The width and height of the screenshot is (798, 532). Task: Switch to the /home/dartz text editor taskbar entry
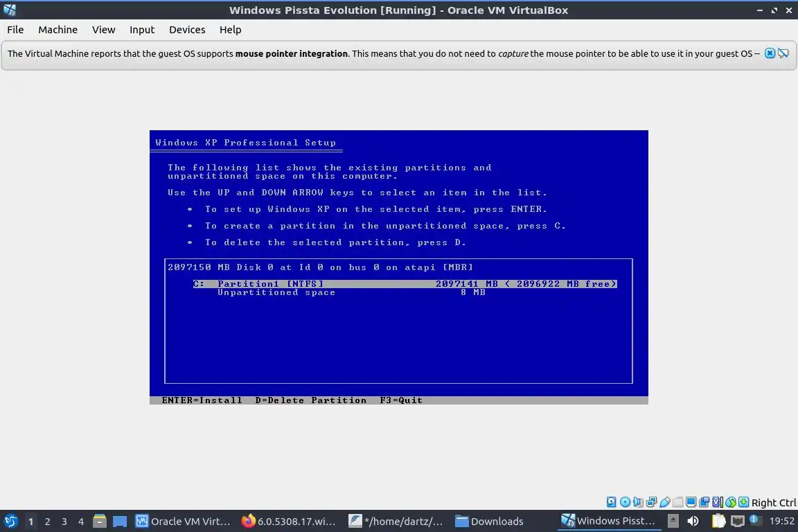396,522
